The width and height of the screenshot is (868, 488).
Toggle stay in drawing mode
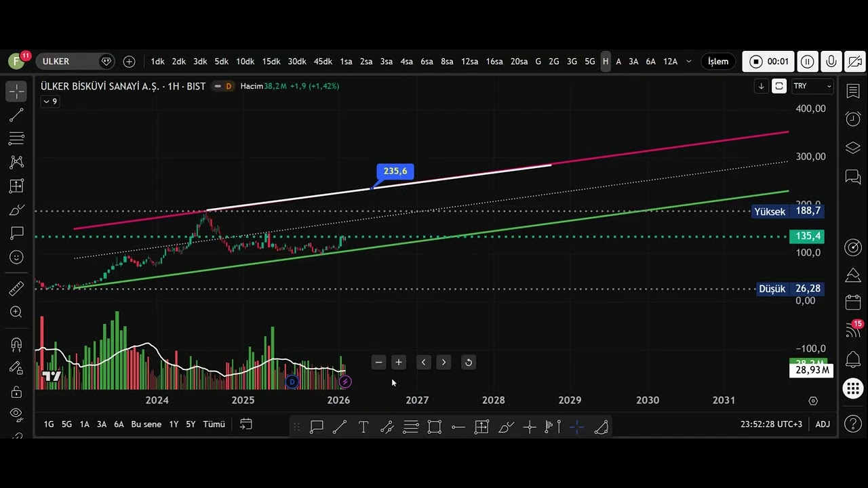[16, 368]
